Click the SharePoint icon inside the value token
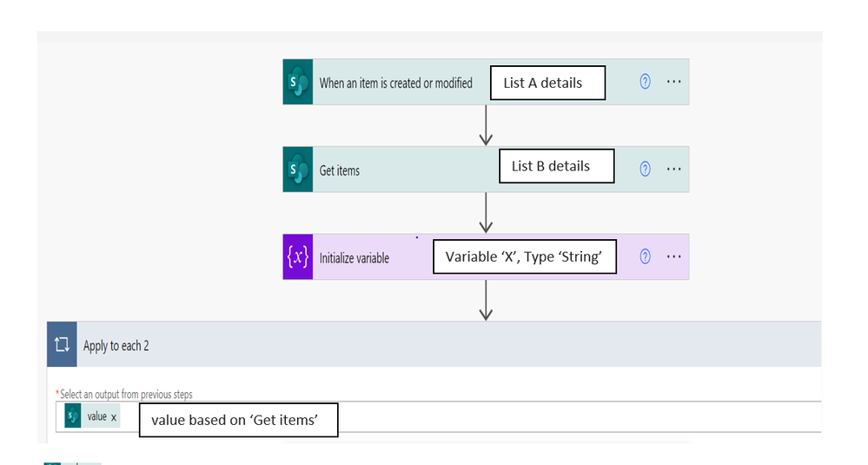The width and height of the screenshot is (868, 465). coord(73,416)
